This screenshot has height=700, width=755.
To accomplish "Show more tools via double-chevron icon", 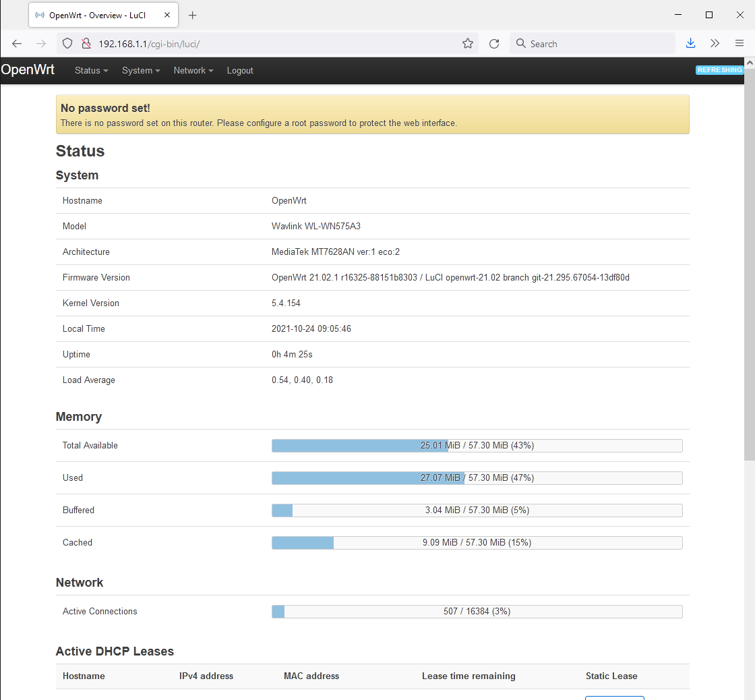I will [x=715, y=43].
